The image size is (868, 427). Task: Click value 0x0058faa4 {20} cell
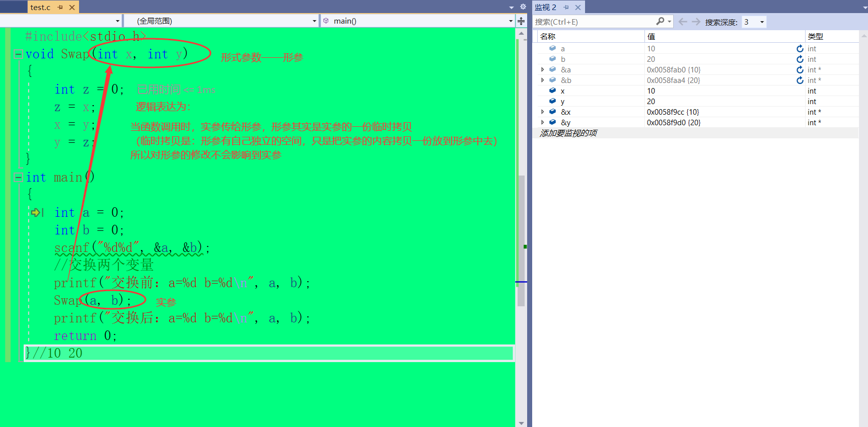pyautogui.click(x=674, y=80)
